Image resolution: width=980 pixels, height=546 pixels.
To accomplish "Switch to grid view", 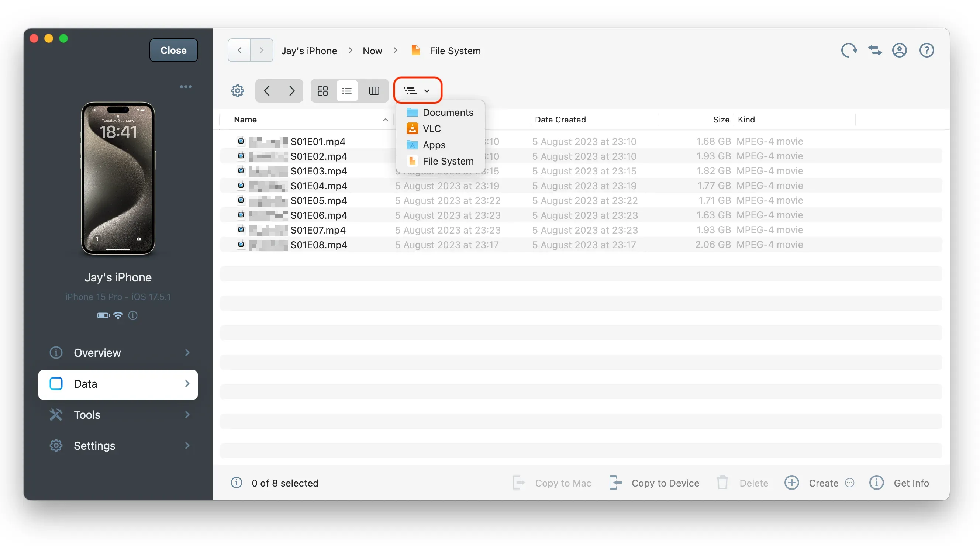I will (322, 90).
